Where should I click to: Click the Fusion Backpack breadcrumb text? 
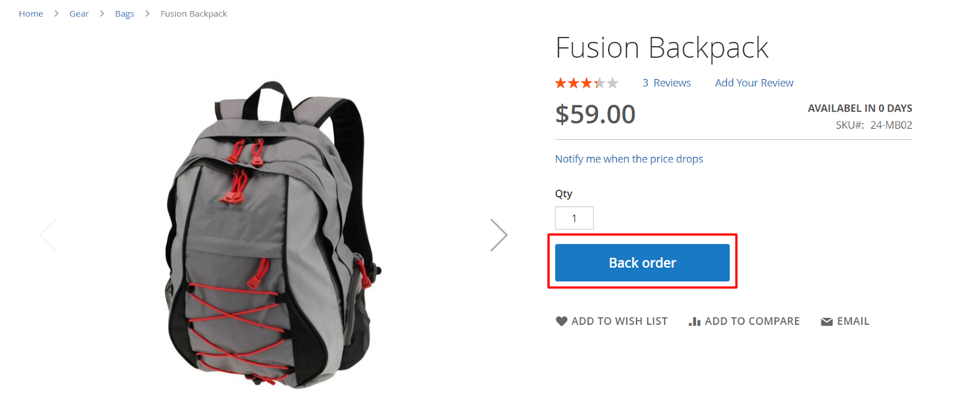pos(194,13)
